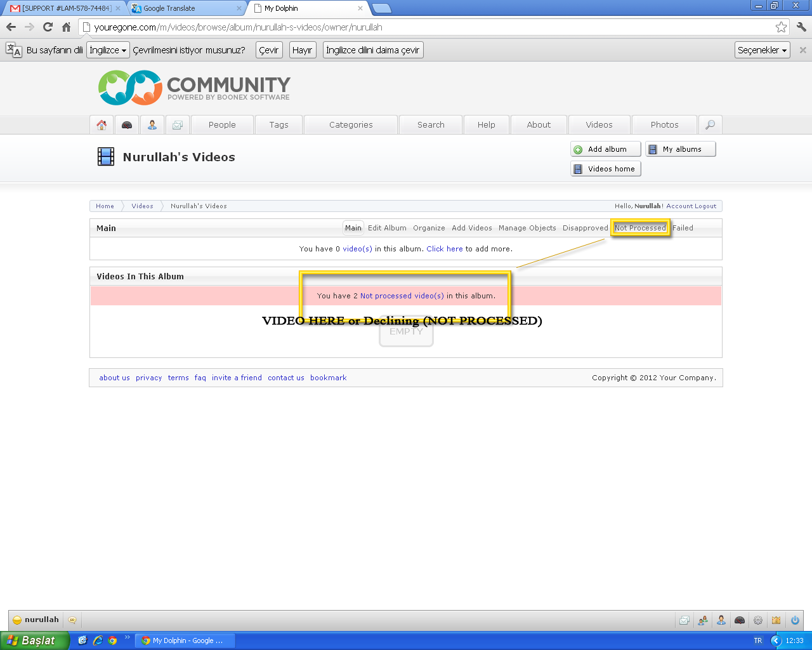Click the Add album button
This screenshot has width=812, height=650.
pyautogui.click(x=606, y=149)
